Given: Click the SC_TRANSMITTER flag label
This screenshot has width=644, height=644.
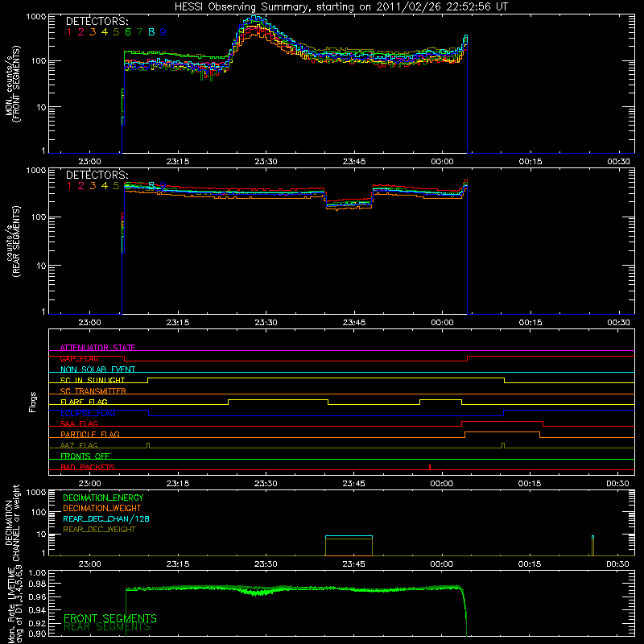Looking at the screenshot, I should click(x=93, y=390).
